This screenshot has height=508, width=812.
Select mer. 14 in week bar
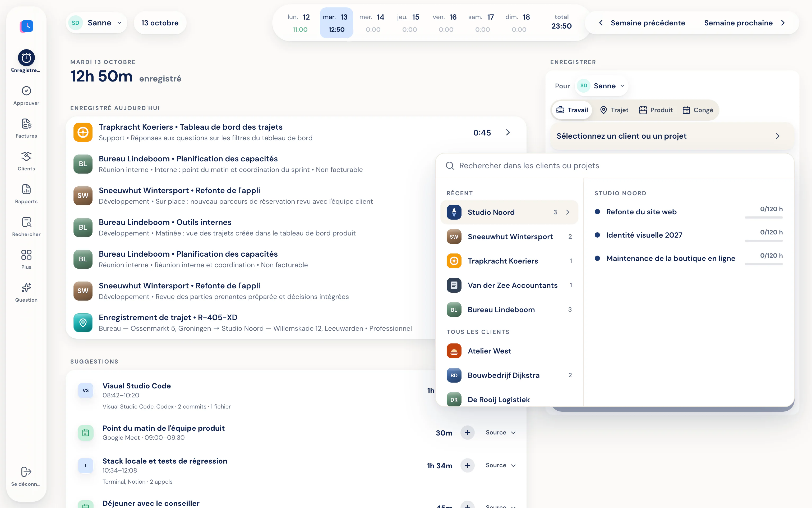coord(373,23)
